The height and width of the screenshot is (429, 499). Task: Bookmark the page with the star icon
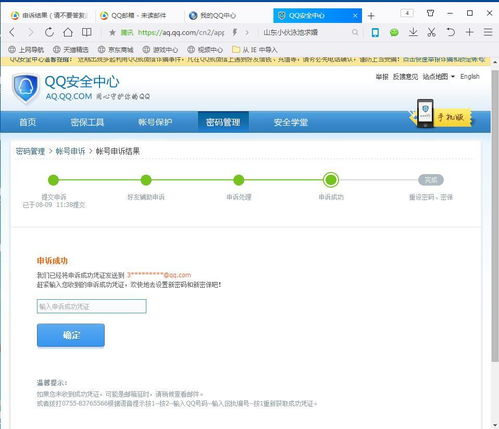[x=112, y=32]
